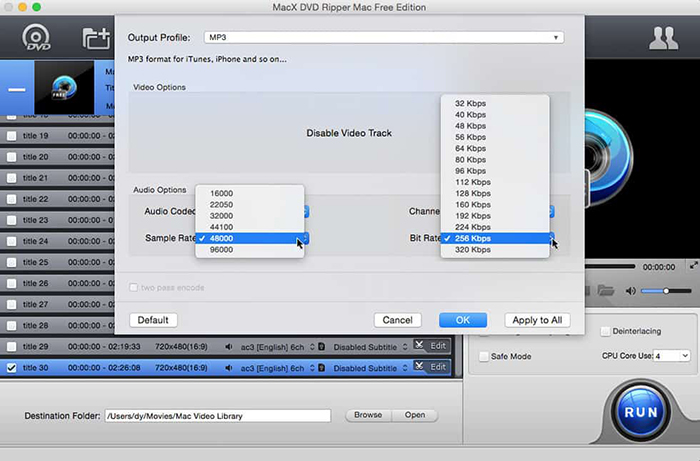Select the checked 256 Kbps bit rate
Viewport: 700px width, 461px height.
pyautogui.click(x=495, y=238)
